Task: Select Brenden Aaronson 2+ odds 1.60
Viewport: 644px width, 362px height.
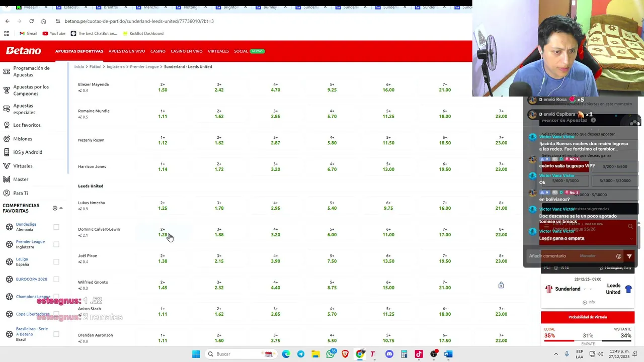Action: 219,338
